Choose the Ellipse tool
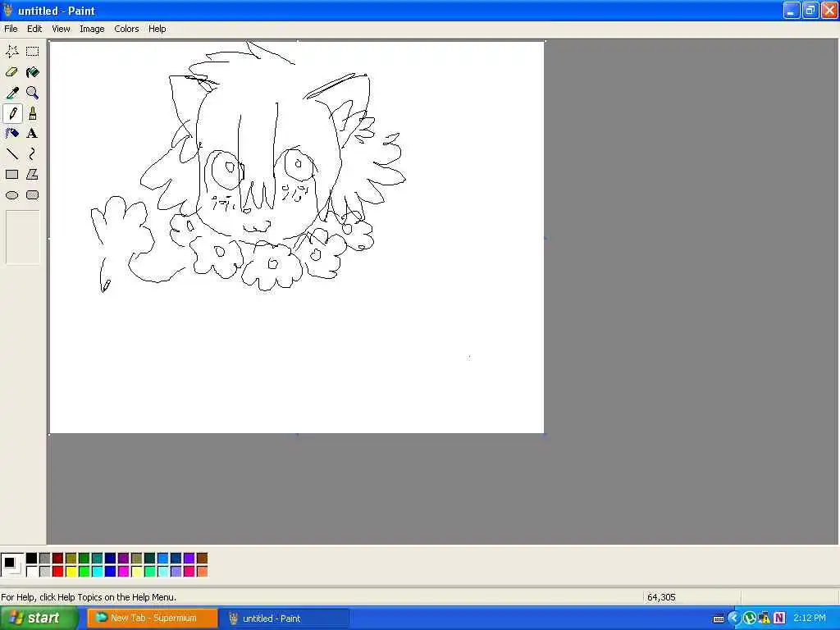This screenshot has height=630, width=840. pos(11,195)
